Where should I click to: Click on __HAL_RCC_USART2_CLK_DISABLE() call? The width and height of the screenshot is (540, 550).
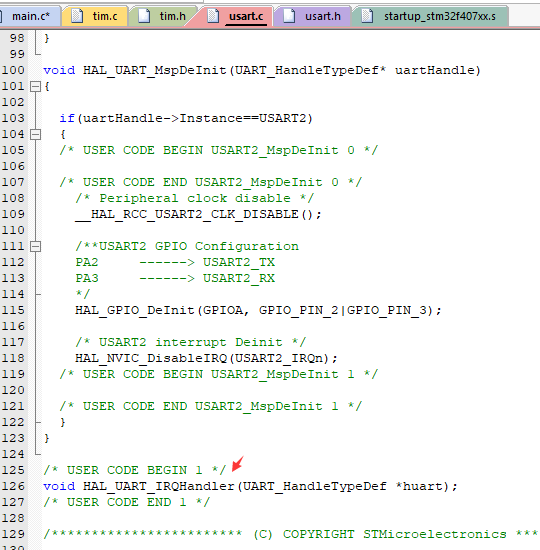pyautogui.click(x=198, y=214)
